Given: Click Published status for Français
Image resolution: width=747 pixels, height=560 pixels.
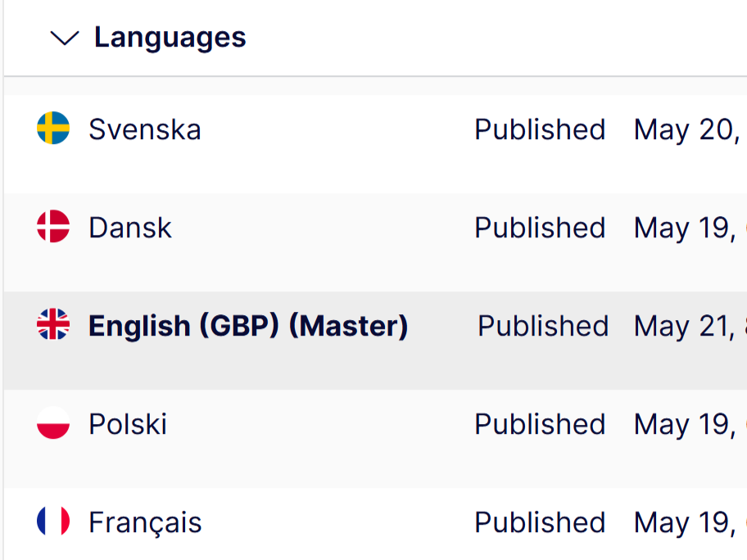Looking at the screenshot, I should [540, 522].
